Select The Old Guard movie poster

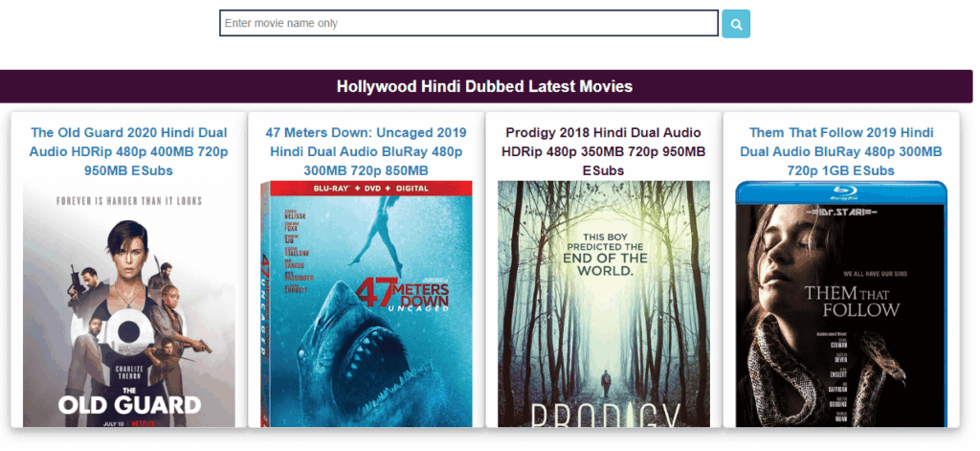point(128,306)
